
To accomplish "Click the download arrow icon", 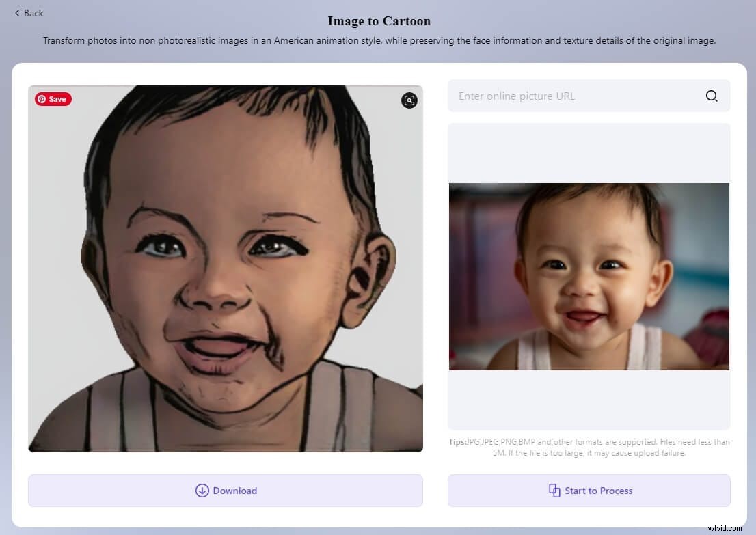I will click(x=202, y=491).
